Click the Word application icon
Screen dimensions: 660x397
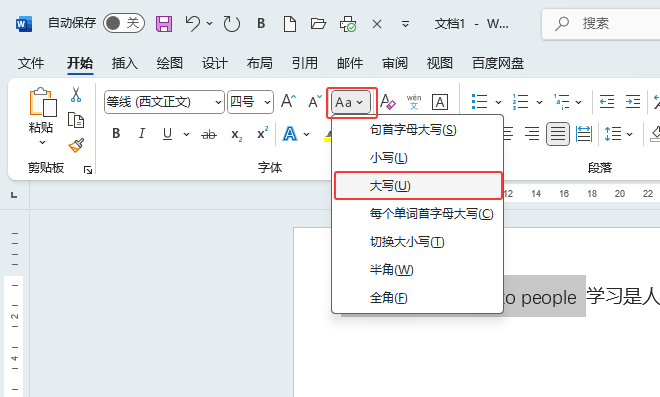click(24, 24)
